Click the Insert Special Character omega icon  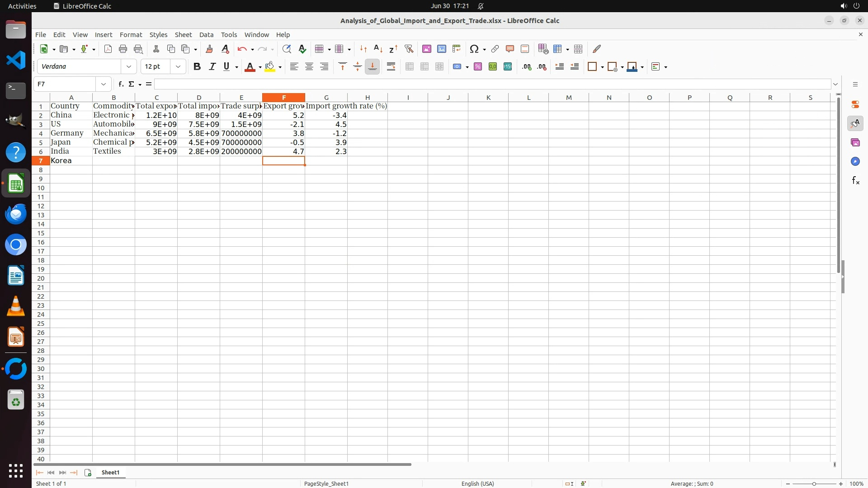click(x=474, y=49)
